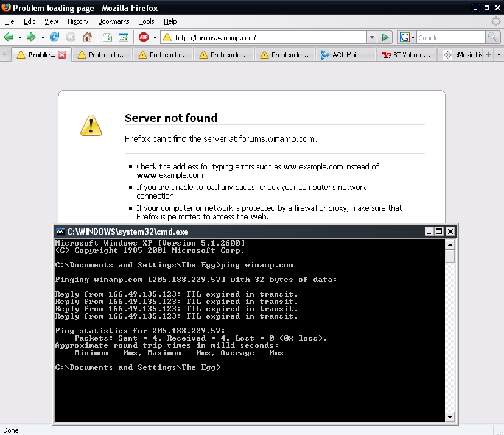This screenshot has height=435, width=504.
Task: Close the active Problem loading tab
Action: (62, 55)
